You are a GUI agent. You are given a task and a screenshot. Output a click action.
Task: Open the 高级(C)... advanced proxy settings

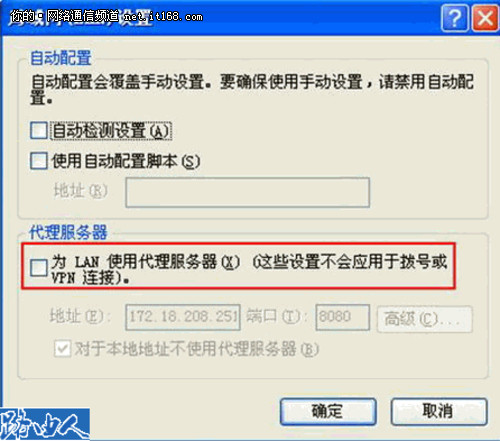coord(425,319)
